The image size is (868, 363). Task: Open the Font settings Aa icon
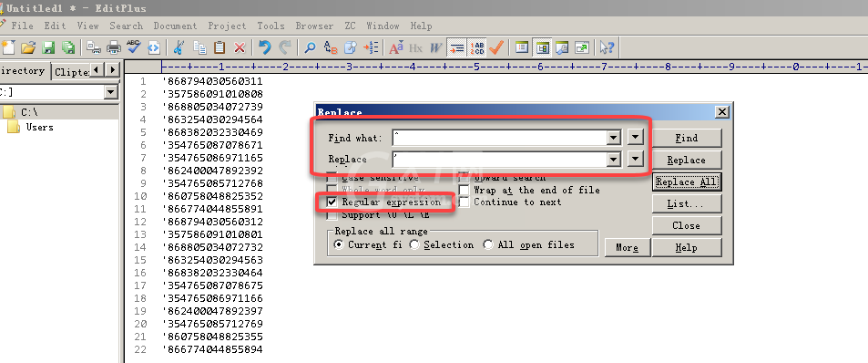[396, 47]
